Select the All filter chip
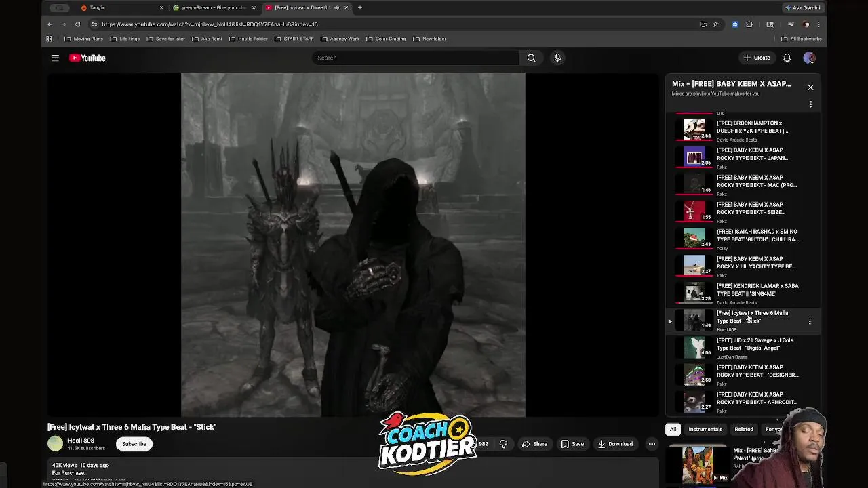868x488 pixels. click(673, 429)
